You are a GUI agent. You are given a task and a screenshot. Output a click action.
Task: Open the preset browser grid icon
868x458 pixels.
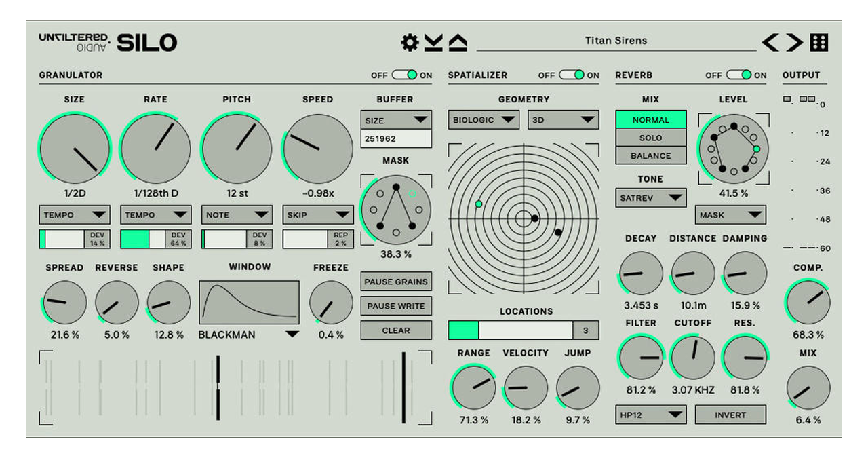819,43
